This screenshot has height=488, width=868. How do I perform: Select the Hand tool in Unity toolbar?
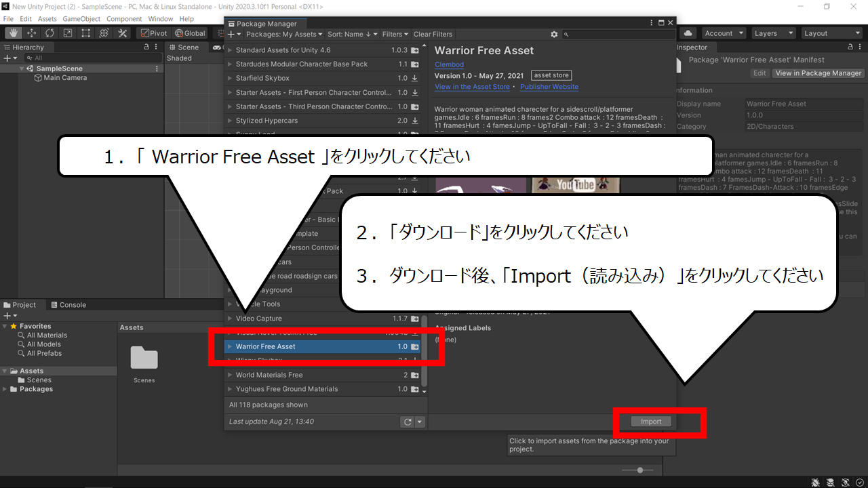(14, 33)
